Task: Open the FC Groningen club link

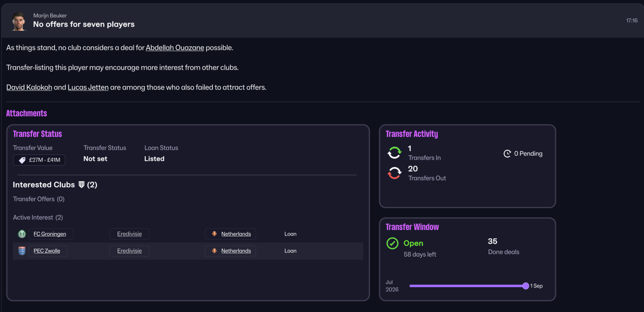Action: click(50, 234)
